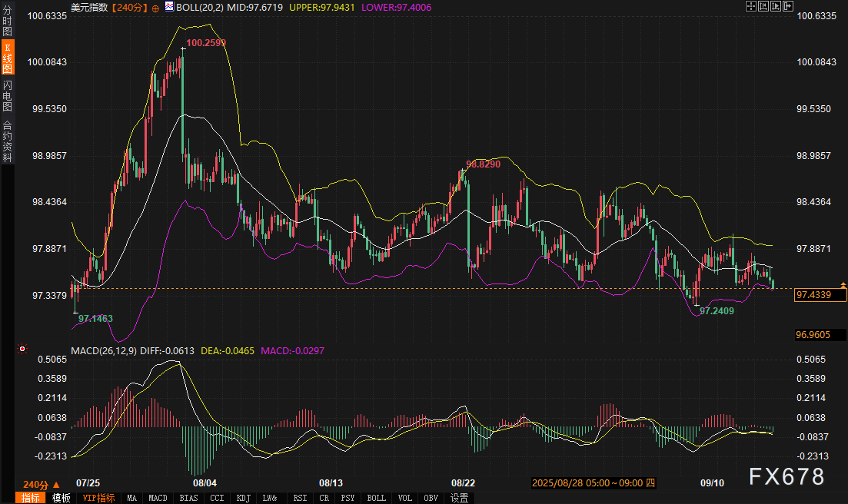Screen dimensions: 848x504
Task: Click the price-scale icon in top-right toolbar
Action: click(x=763, y=6)
